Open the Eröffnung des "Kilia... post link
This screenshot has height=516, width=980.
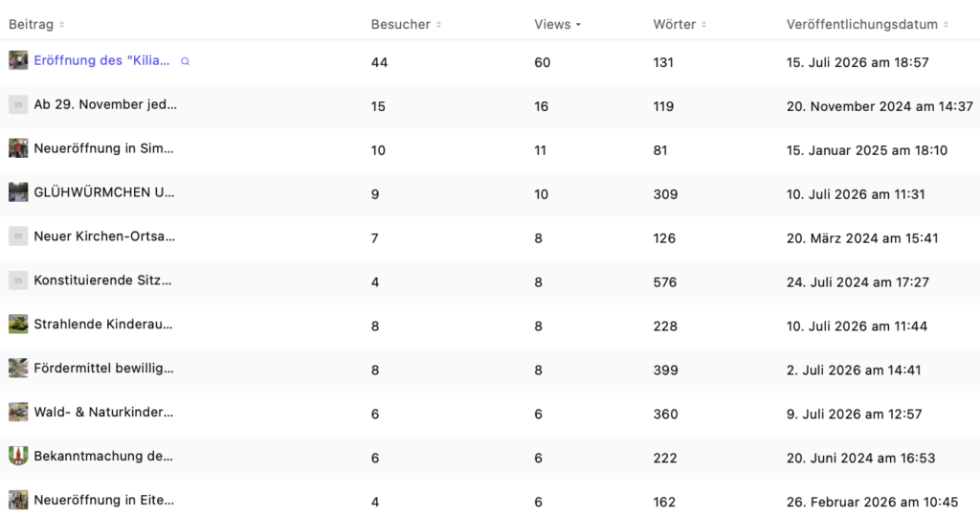point(101,60)
